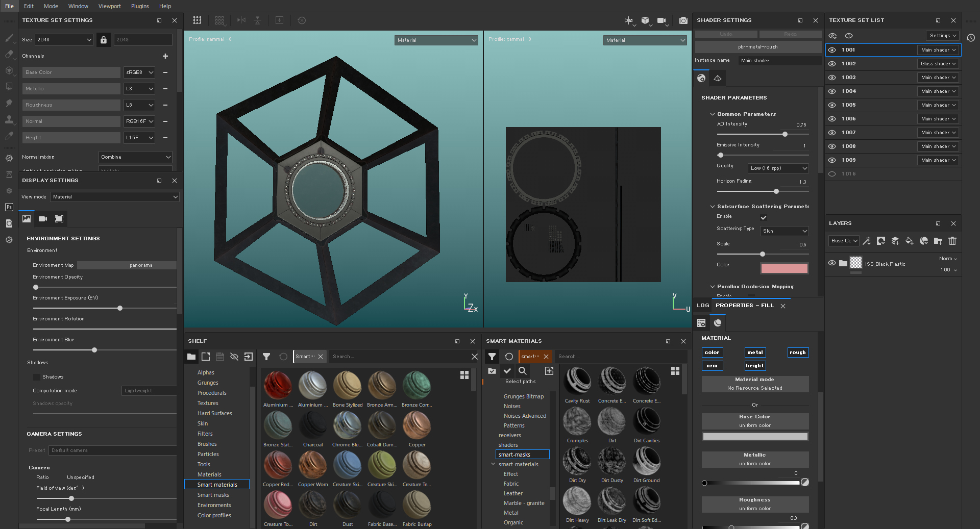
Task: Open Texture Set List Settings button
Action: 943,36
